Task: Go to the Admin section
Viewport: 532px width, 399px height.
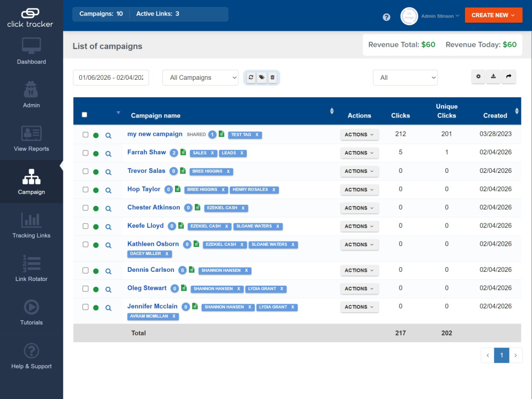Action: pyautogui.click(x=31, y=94)
